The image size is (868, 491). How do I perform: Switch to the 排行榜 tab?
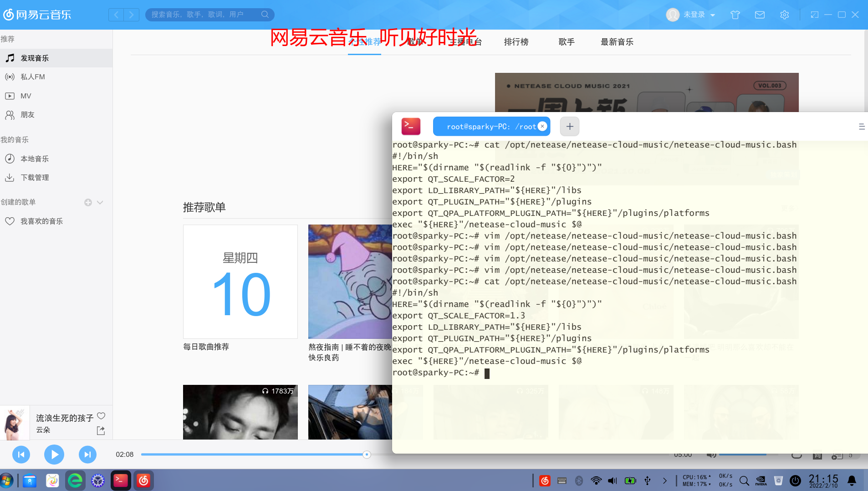516,42
